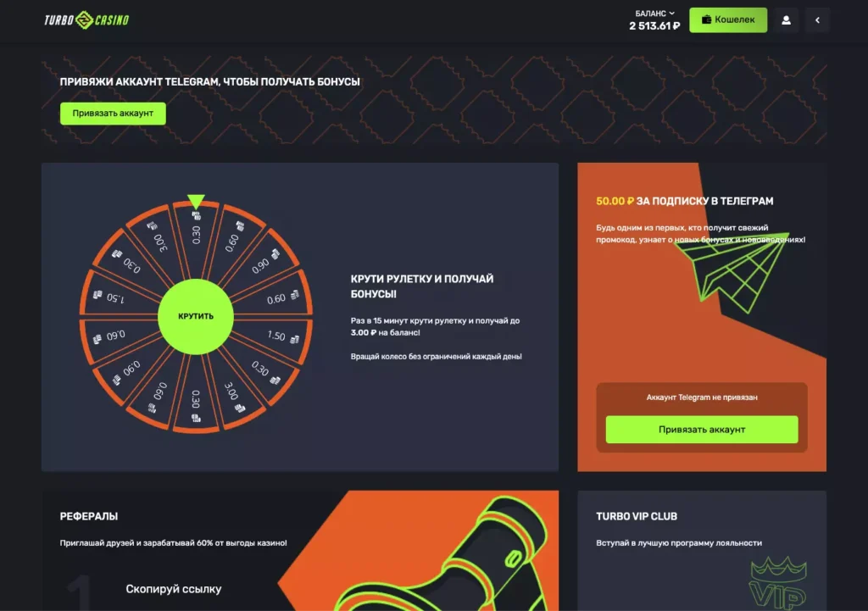
Task: Click the Turbo Casino logo
Action: [x=86, y=20]
